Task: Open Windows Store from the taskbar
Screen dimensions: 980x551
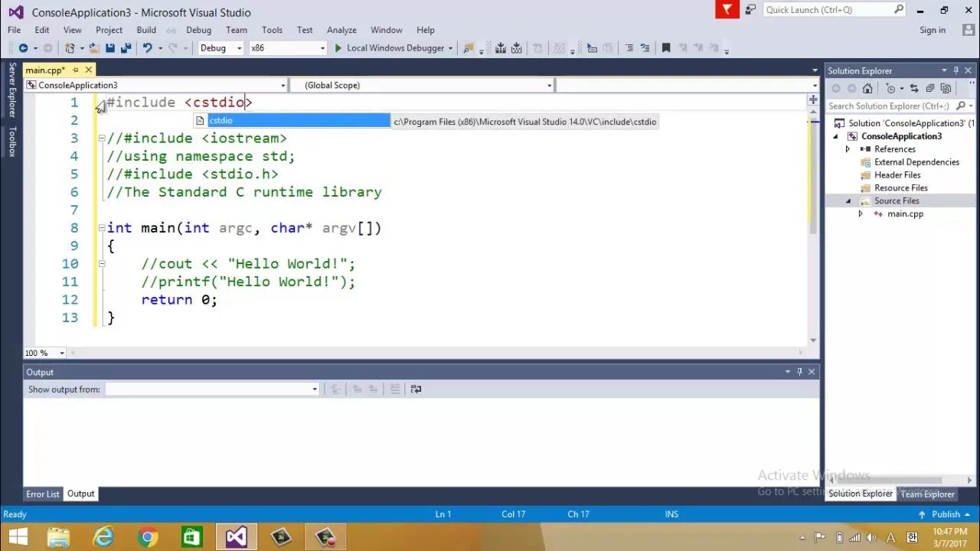Action: pyautogui.click(x=192, y=537)
